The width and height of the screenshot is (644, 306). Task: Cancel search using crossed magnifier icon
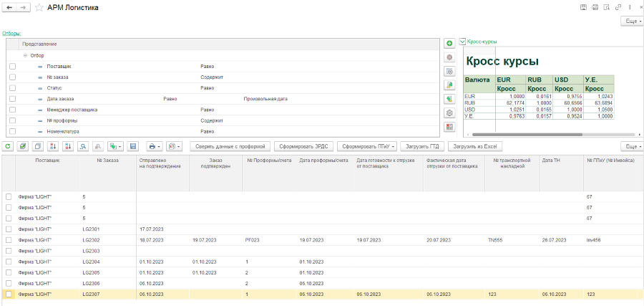click(99, 146)
